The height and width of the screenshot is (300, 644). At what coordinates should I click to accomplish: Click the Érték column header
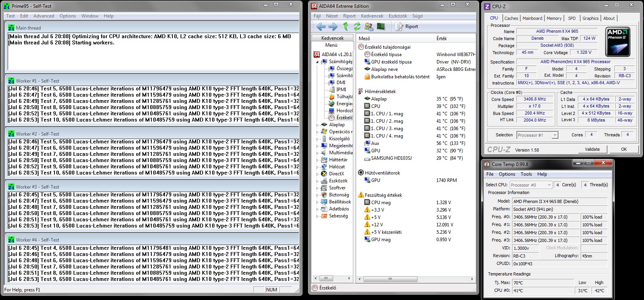coord(454,39)
